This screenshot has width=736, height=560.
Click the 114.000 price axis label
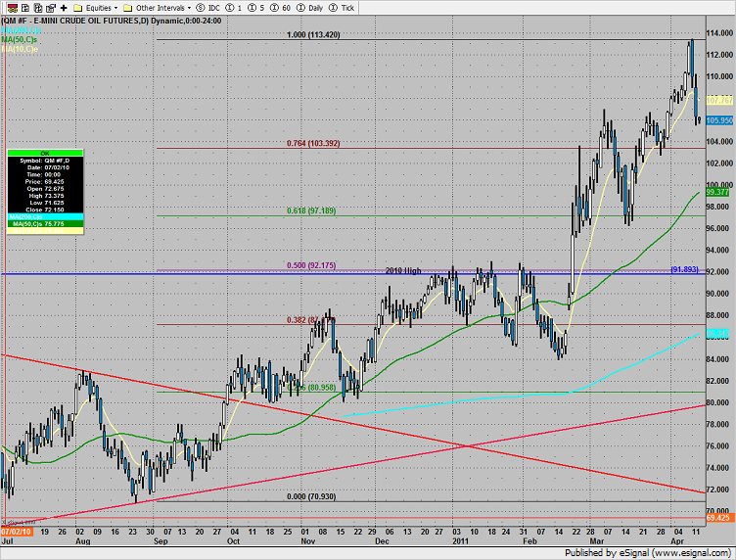point(719,33)
